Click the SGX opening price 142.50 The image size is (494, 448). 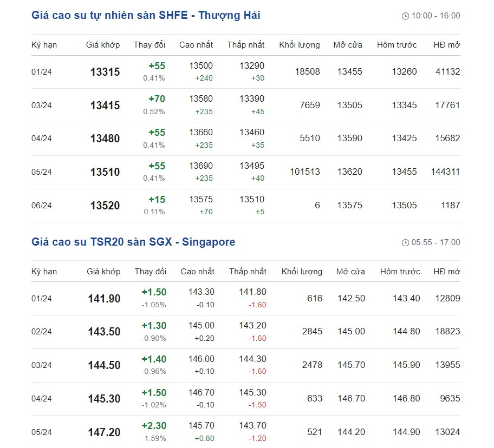352,298
